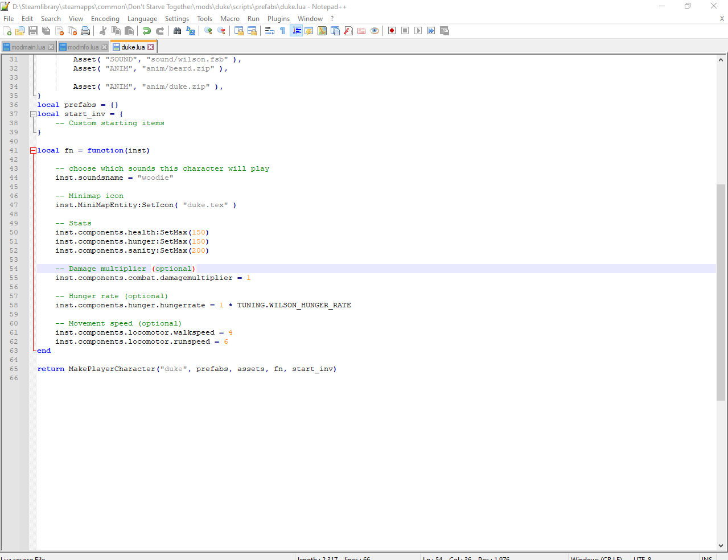Toggle Word wrap in the toolbar

pyautogui.click(x=270, y=31)
